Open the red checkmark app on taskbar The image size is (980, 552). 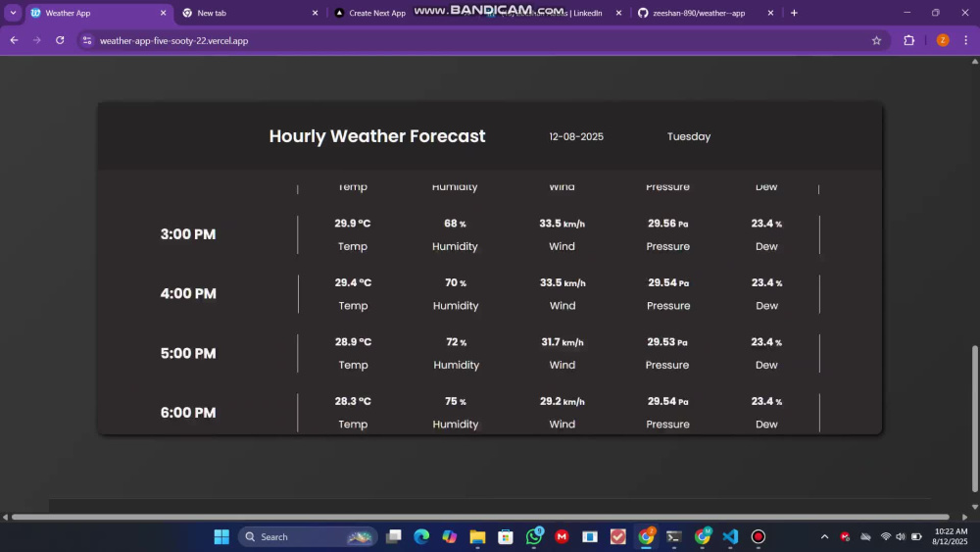coord(618,537)
